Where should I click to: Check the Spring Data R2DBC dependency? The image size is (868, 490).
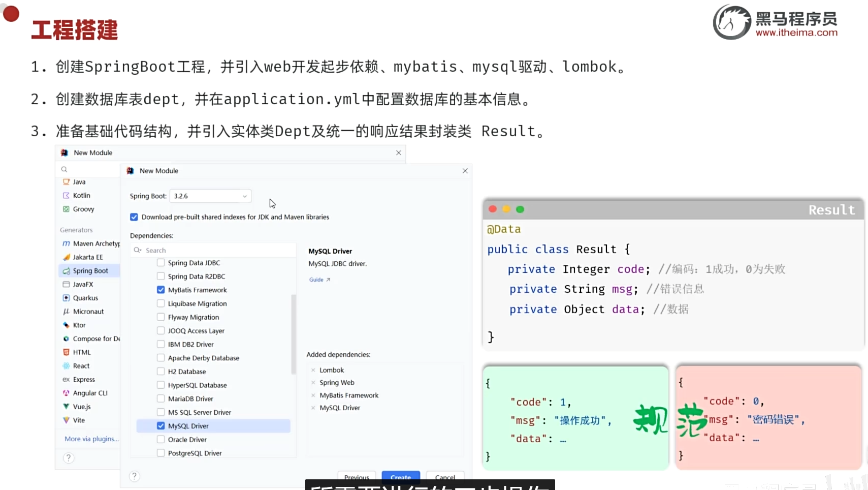[160, 277]
